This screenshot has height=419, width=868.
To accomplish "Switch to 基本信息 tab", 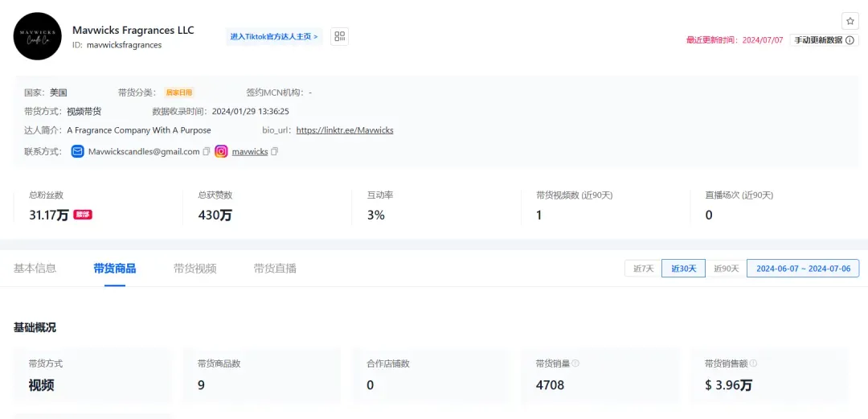I will coord(35,269).
